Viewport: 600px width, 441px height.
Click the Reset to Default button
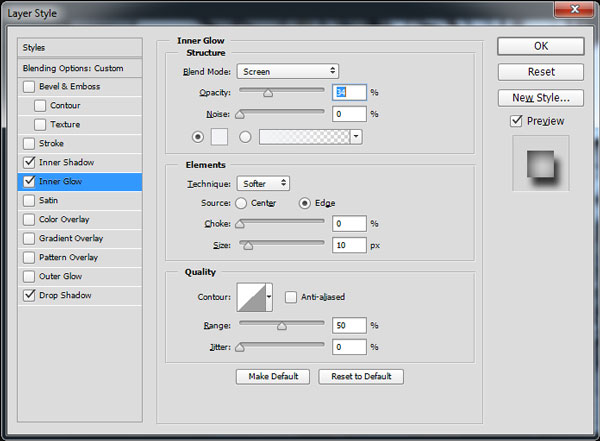coord(361,377)
